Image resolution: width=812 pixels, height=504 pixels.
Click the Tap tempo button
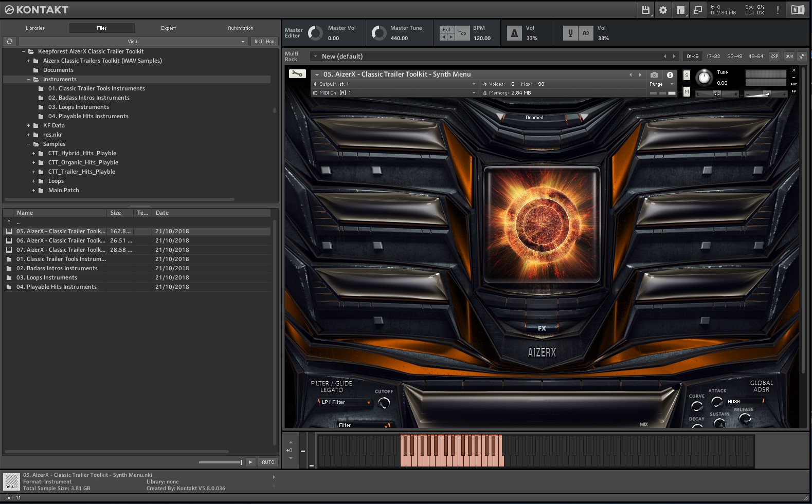(462, 33)
